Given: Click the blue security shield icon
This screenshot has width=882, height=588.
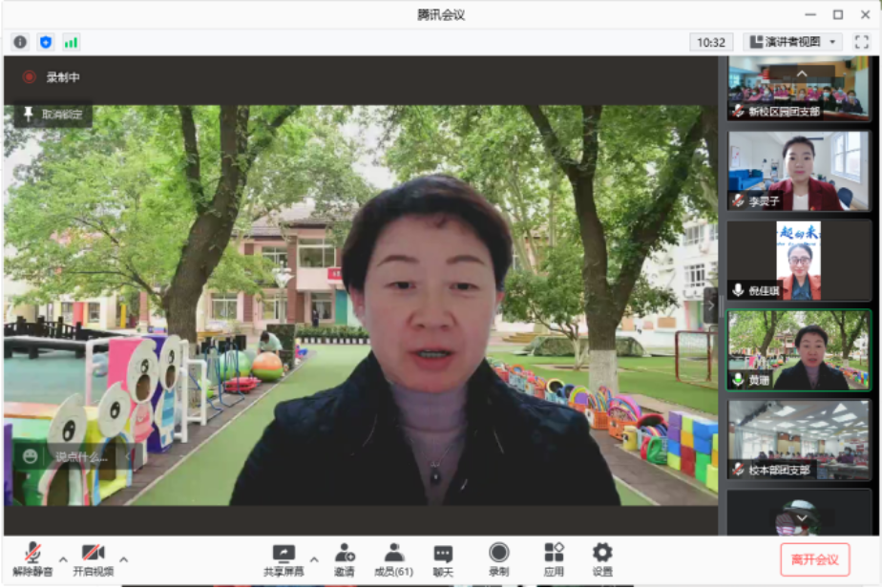Looking at the screenshot, I should (x=46, y=42).
